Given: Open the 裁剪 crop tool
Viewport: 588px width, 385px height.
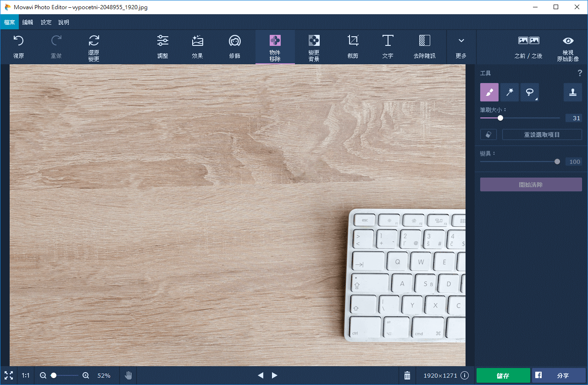Looking at the screenshot, I should pyautogui.click(x=353, y=47).
